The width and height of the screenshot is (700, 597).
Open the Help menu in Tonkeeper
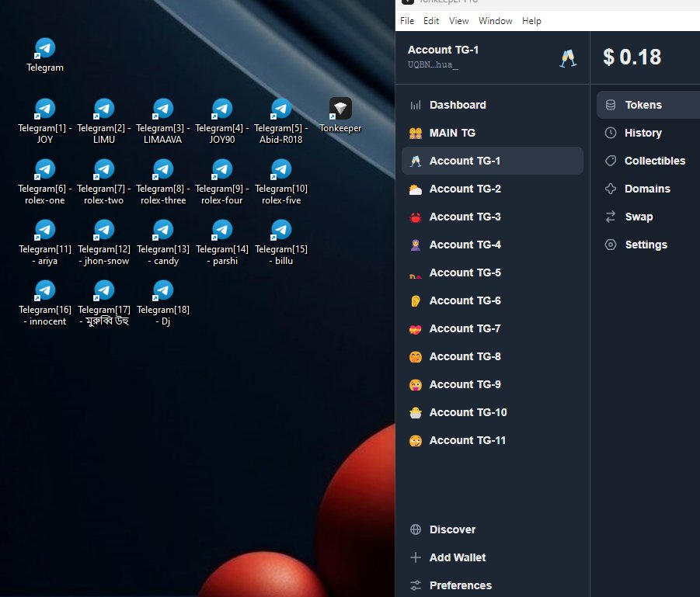(x=531, y=21)
